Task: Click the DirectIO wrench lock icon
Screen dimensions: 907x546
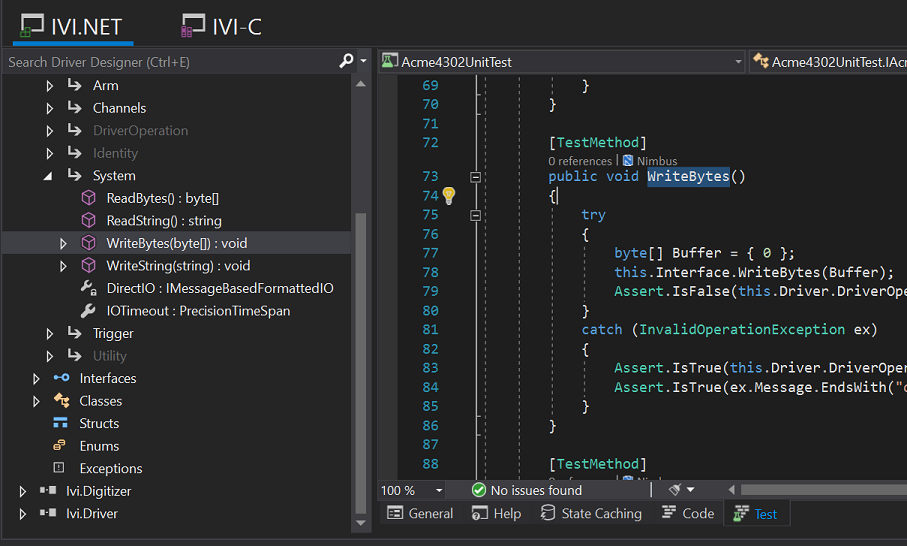Action: click(x=89, y=288)
